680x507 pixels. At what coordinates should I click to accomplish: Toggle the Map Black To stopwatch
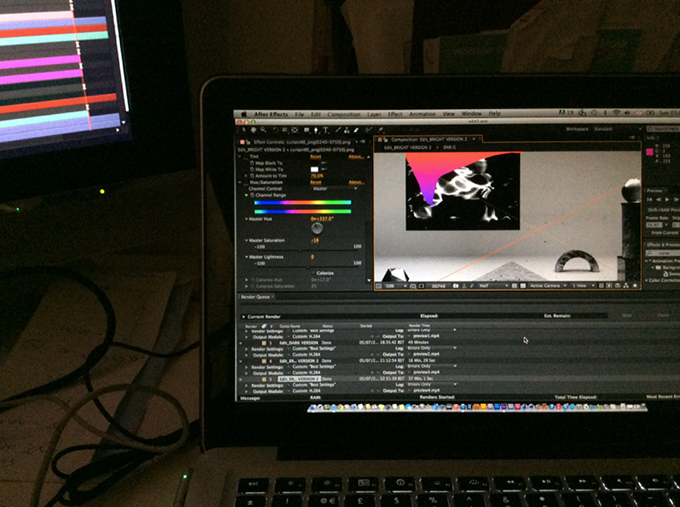[250, 163]
